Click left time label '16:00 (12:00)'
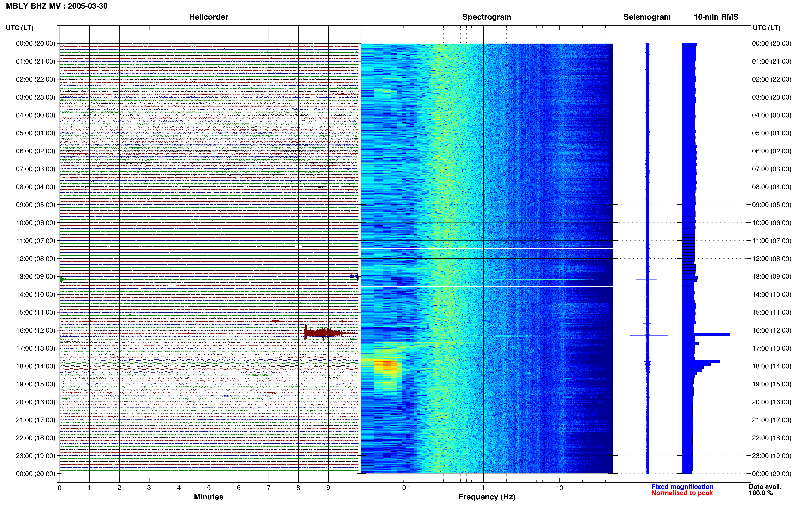This screenshot has height=508, width=812. point(36,330)
